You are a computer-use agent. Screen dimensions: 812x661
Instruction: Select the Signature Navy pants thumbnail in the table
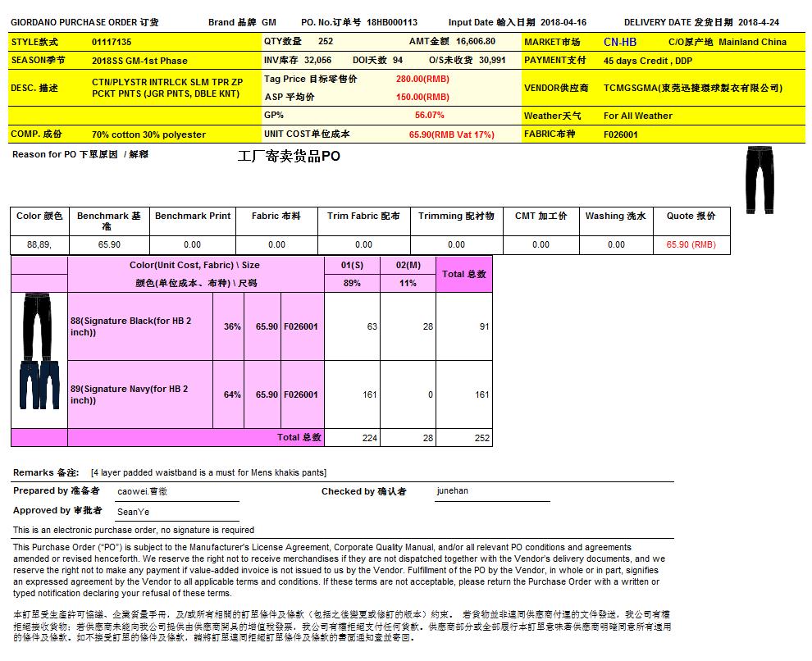tap(39, 385)
